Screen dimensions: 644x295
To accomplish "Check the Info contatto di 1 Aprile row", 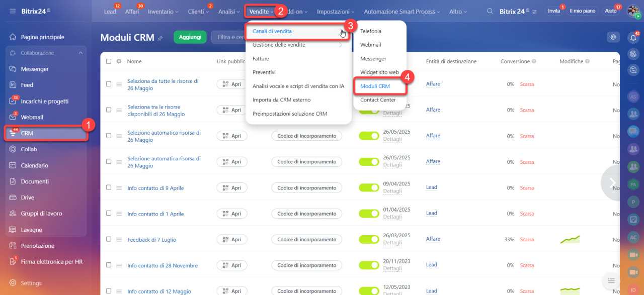I will [109, 214].
